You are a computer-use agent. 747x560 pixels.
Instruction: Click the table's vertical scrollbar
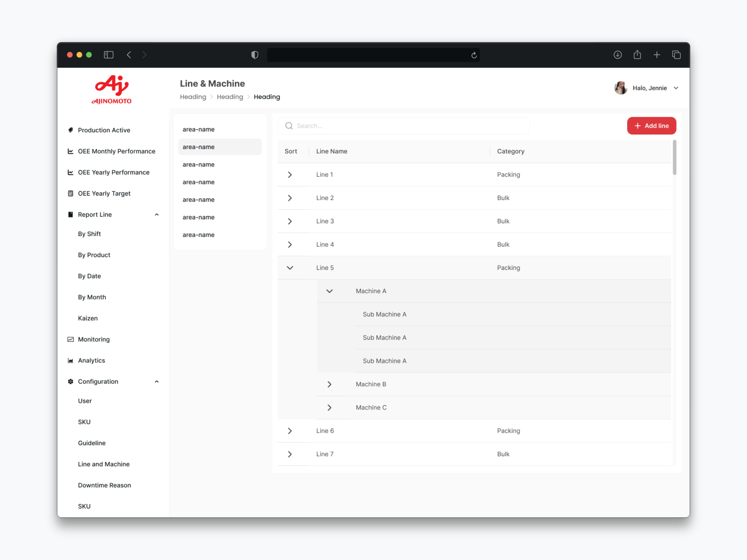(x=675, y=157)
